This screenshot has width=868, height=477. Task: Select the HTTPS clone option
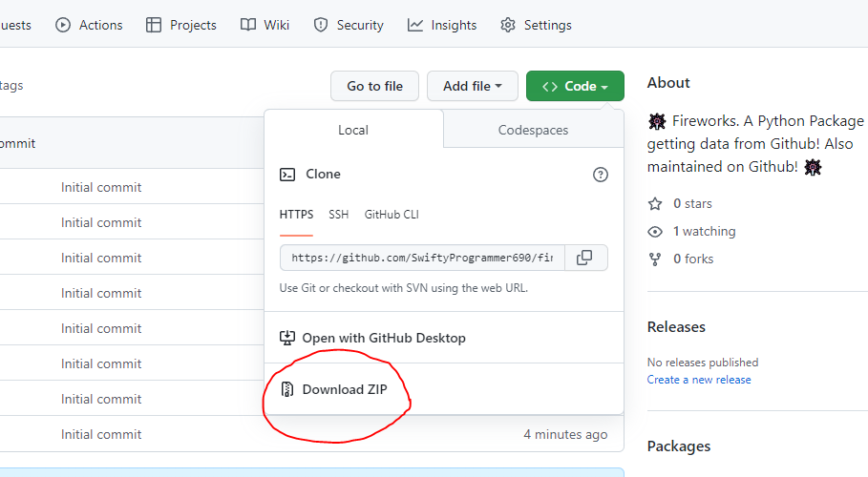(x=296, y=215)
